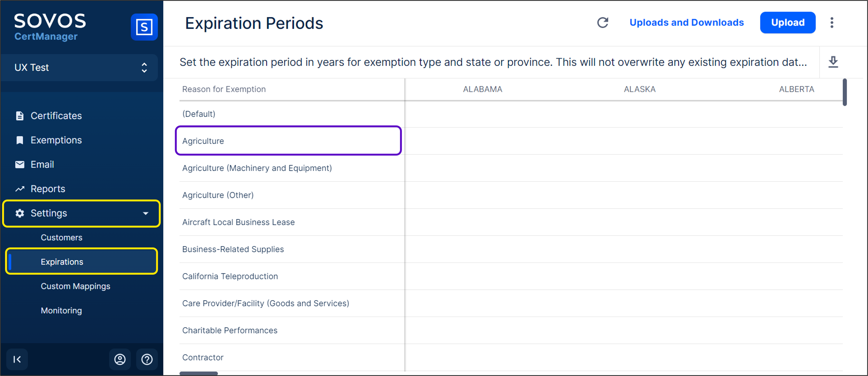Open the three-dot more options menu

pos(832,23)
